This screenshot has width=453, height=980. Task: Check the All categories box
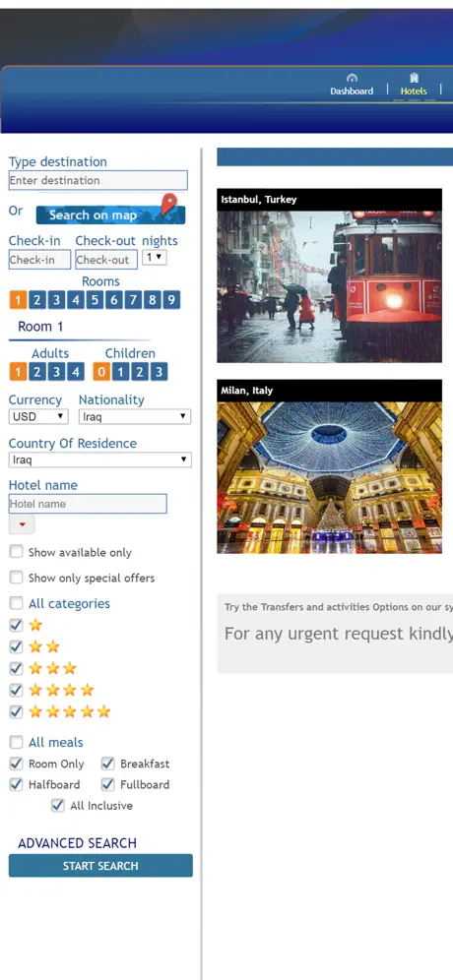pos(17,603)
